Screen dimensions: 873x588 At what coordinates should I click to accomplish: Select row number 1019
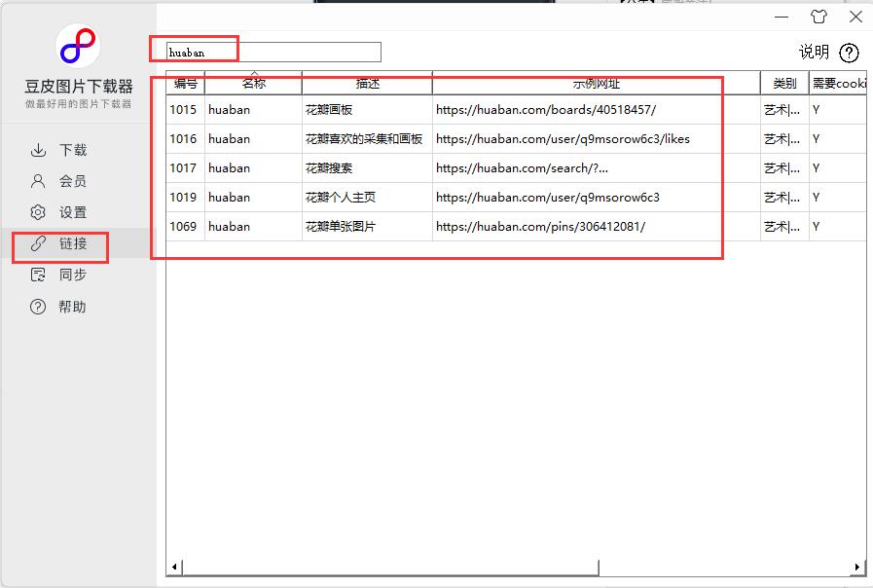coord(183,197)
